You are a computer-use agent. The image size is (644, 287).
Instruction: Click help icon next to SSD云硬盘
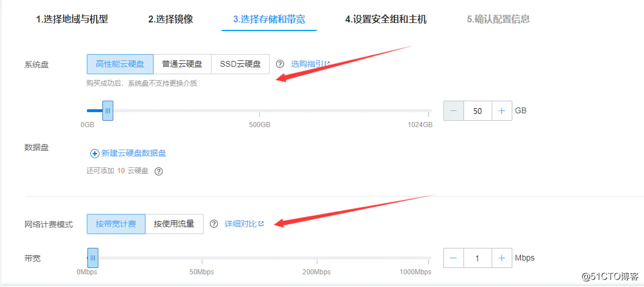click(x=280, y=64)
